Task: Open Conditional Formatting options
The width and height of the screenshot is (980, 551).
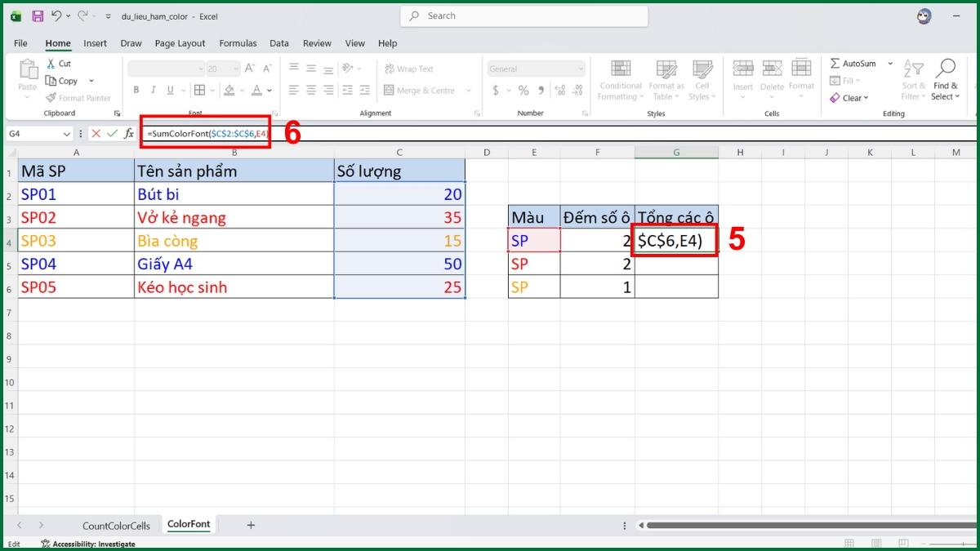Action: (620, 81)
